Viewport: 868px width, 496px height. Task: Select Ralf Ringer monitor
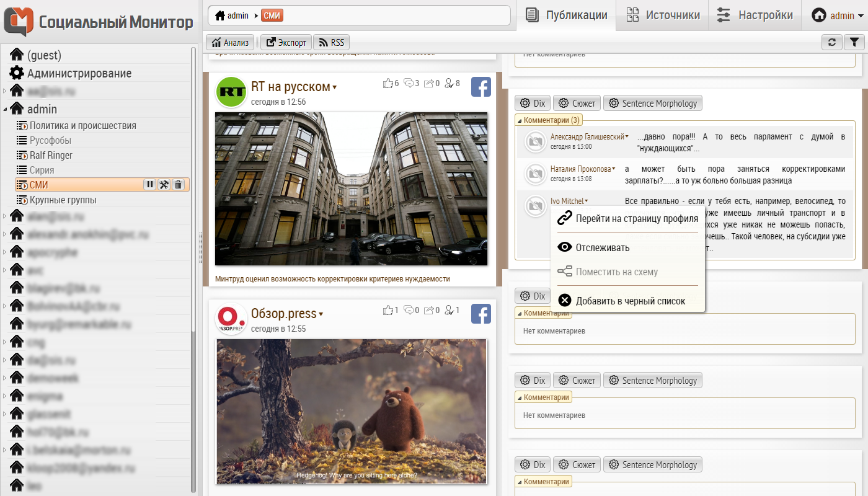click(51, 155)
